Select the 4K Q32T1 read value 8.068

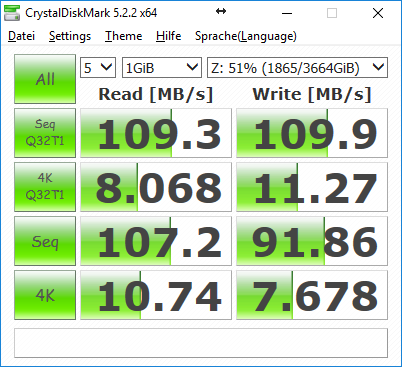click(x=156, y=187)
